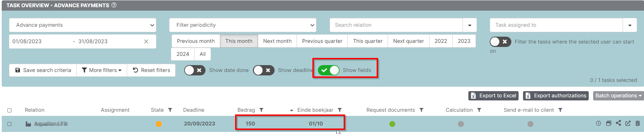Open task in new window icon
The image size is (644, 134).
[628, 123]
